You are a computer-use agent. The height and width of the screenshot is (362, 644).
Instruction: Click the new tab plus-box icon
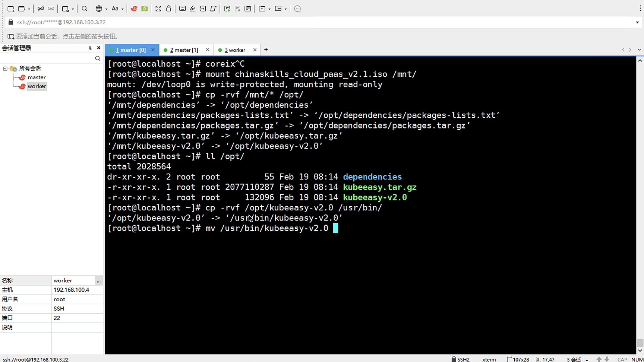262,9
